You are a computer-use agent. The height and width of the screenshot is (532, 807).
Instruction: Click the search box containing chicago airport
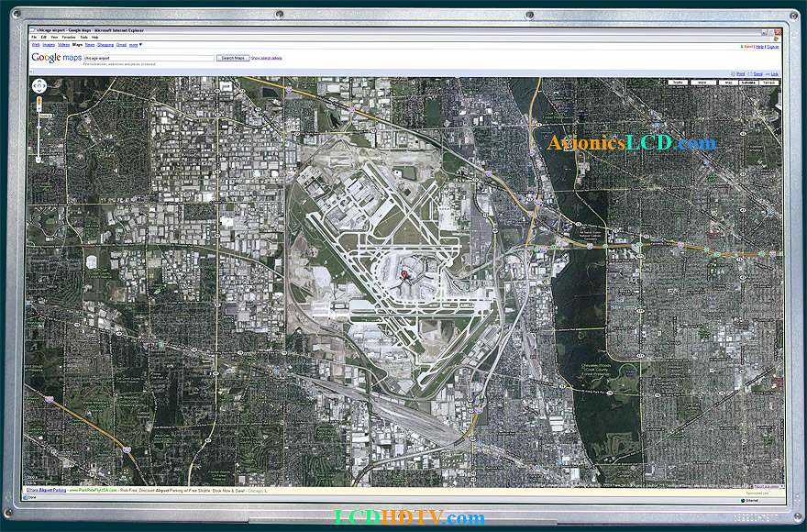tap(149, 58)
